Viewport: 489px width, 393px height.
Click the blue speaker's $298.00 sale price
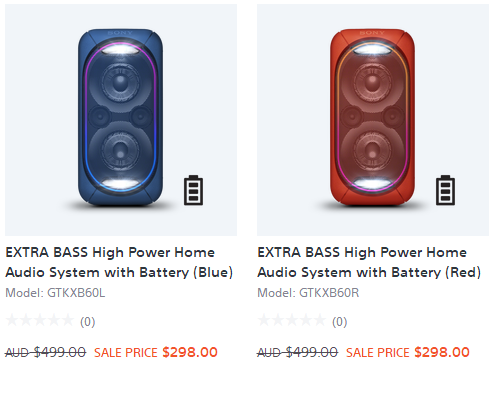point(190,352)
